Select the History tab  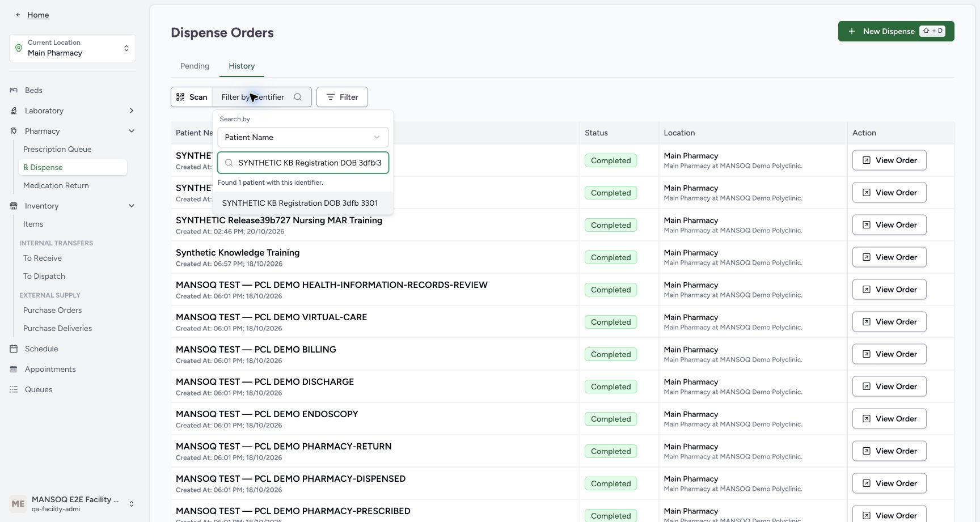coord(242,66)
